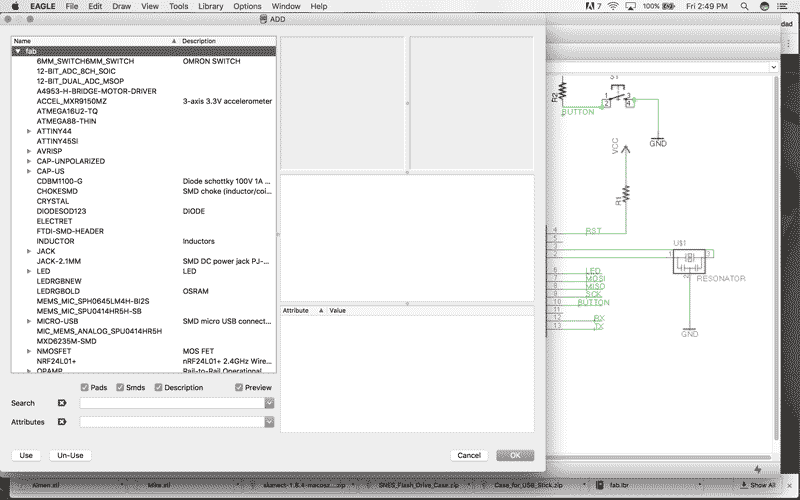Open the Tools menu
The width and height of the screenshot is (800, 500).
click(x=179, y=6)
